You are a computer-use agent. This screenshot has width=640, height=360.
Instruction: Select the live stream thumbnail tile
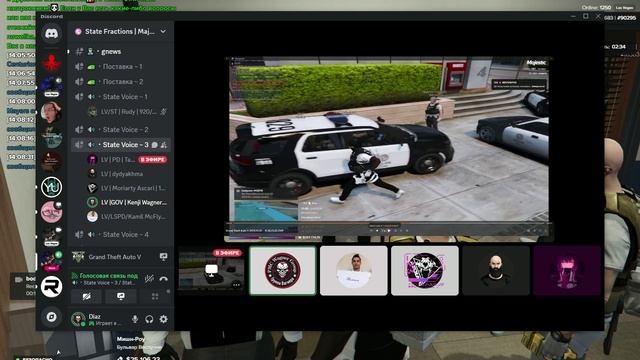[211, 270]
